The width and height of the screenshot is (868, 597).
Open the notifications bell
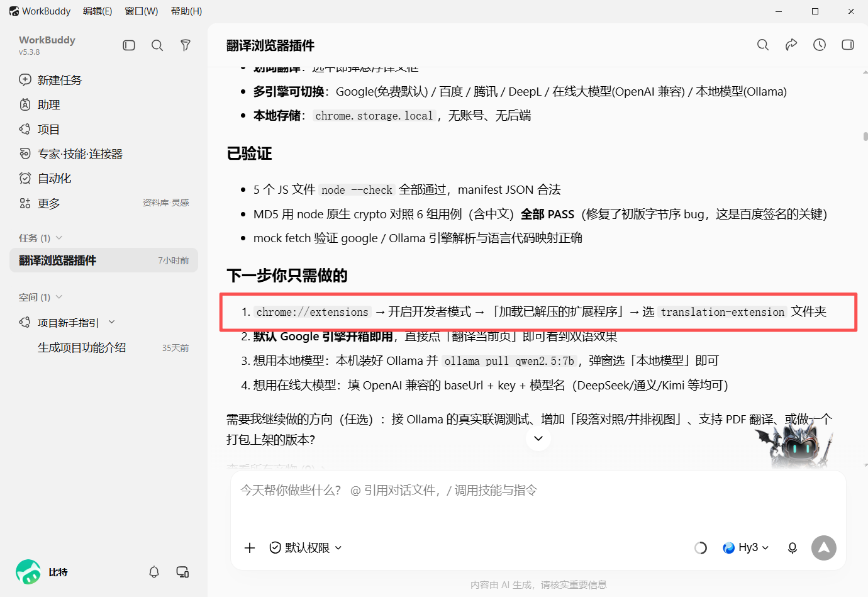[x=154, y=572]
